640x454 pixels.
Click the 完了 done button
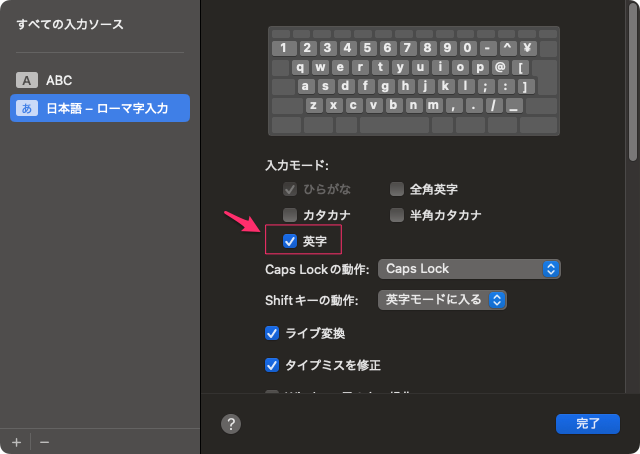[x=580, y=424]
